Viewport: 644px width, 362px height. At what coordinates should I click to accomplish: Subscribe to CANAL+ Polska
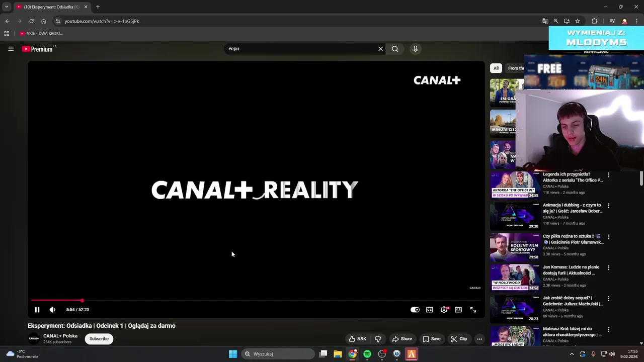coord(99,339)
